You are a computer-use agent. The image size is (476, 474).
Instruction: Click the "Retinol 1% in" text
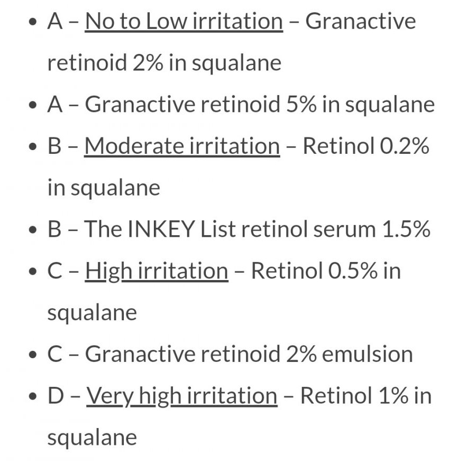coord(366,396)
